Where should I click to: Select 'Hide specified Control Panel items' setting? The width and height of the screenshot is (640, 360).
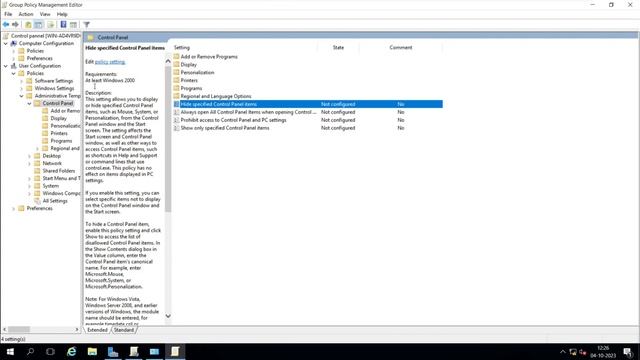308,104
